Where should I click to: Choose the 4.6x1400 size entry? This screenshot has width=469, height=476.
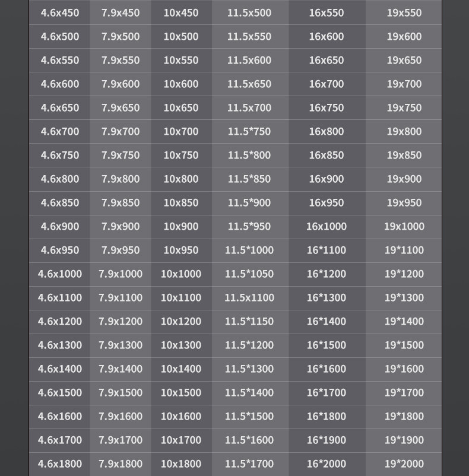tap(60, 369)
